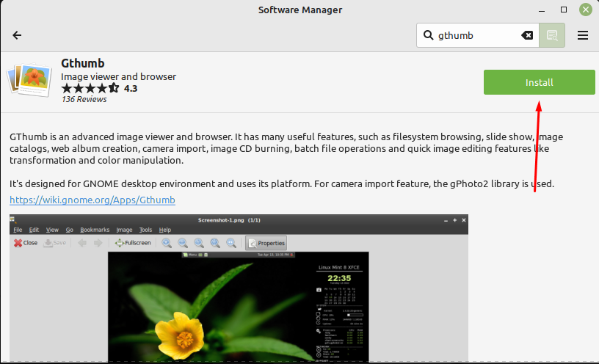Install the Gthumb application
The height and width of the screenshot is (364, 599).
[539, 82]
